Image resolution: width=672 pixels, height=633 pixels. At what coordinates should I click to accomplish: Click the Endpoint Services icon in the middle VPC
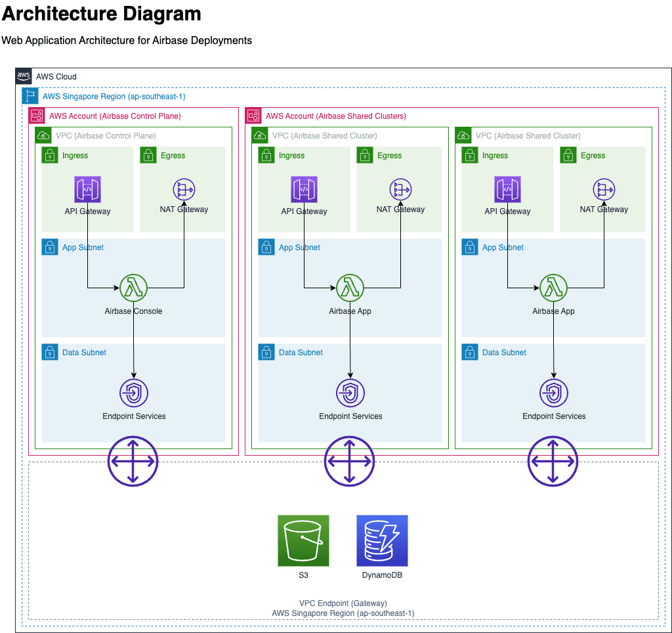click(350, 393)
